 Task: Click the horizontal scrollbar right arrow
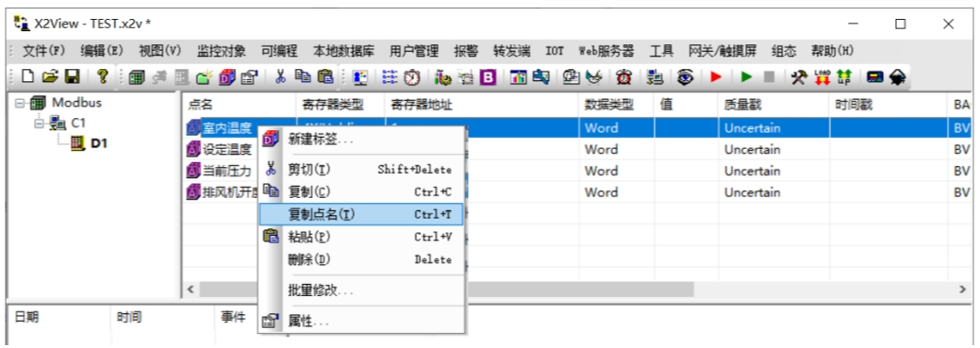(x=963, y=290)
